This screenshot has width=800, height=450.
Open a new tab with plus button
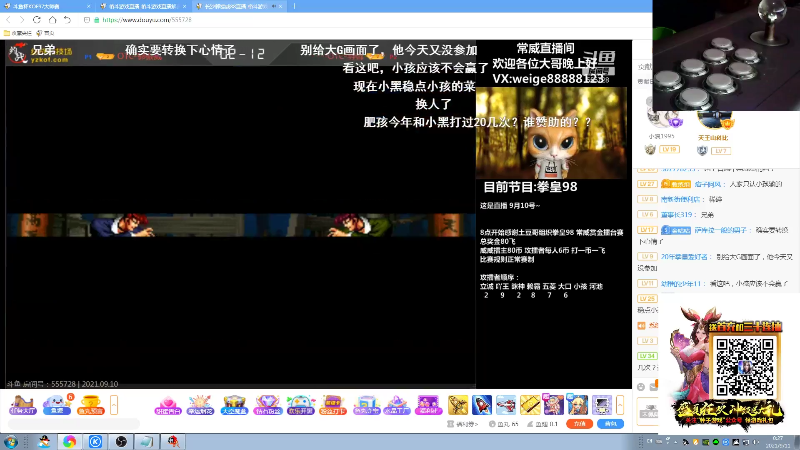[x=294, y=7]
